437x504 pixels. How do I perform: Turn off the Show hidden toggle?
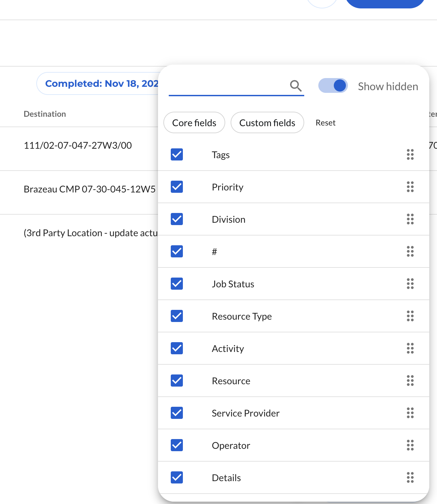pyautogui.click(x=333, y=86)
